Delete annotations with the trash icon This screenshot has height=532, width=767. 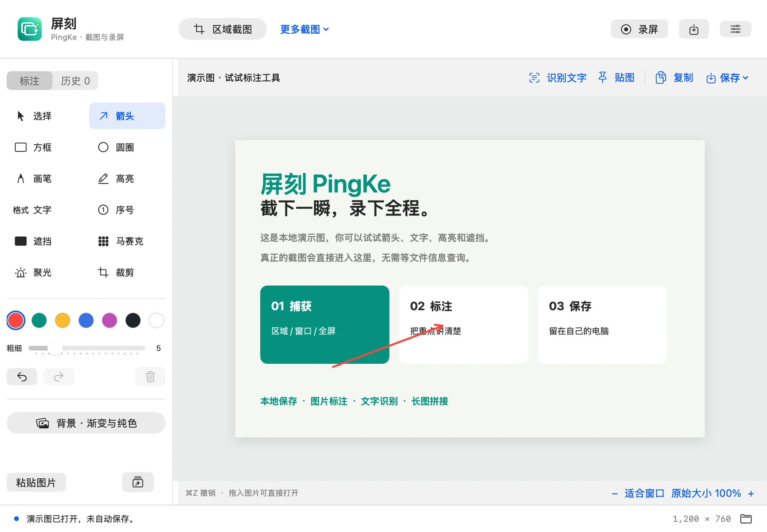tap(150, 377)
